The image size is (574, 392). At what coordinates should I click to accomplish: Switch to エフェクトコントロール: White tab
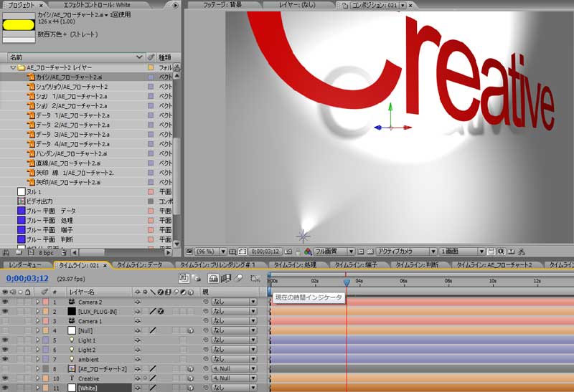pos(97,5)
